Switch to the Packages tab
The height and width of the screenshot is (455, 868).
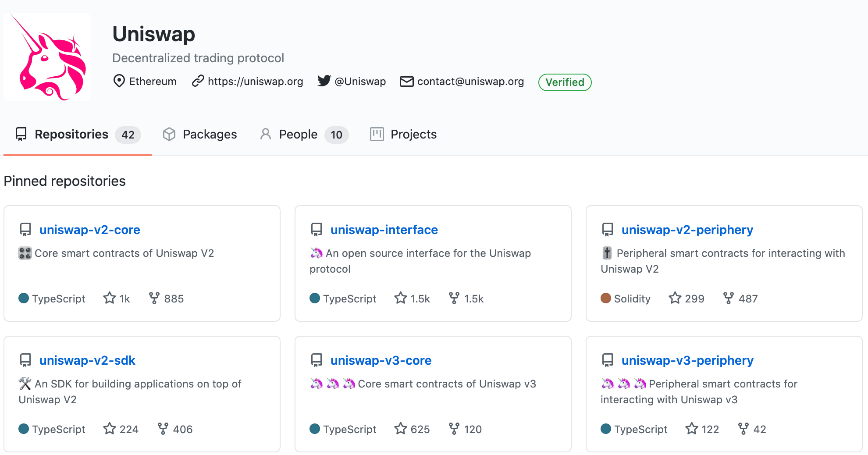coord(200,134)
